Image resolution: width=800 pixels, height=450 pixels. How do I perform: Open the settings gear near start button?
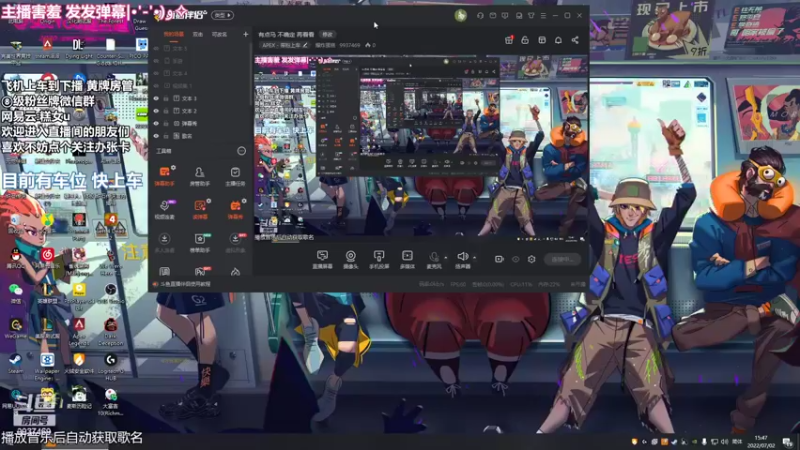pyautogui.click(x=532, y=259)
